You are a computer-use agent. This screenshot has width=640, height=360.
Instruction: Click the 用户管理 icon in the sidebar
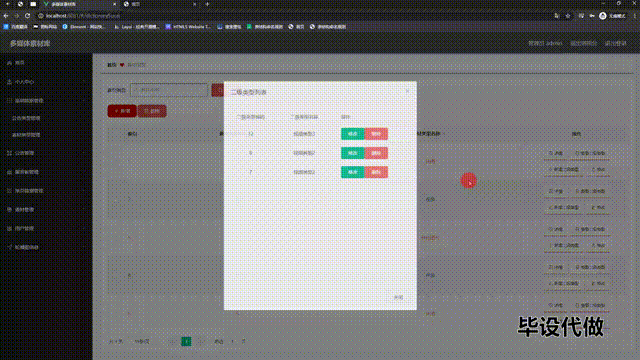[x=9, y=229]
